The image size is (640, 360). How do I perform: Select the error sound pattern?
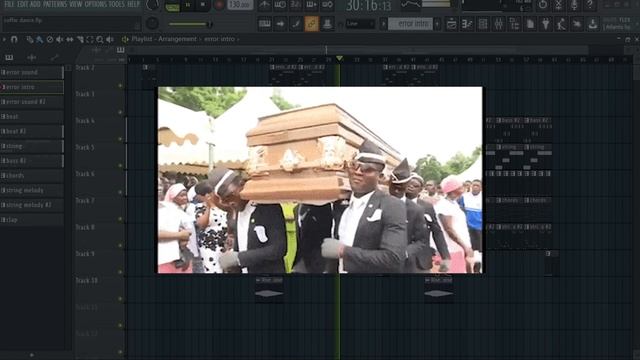32,72
